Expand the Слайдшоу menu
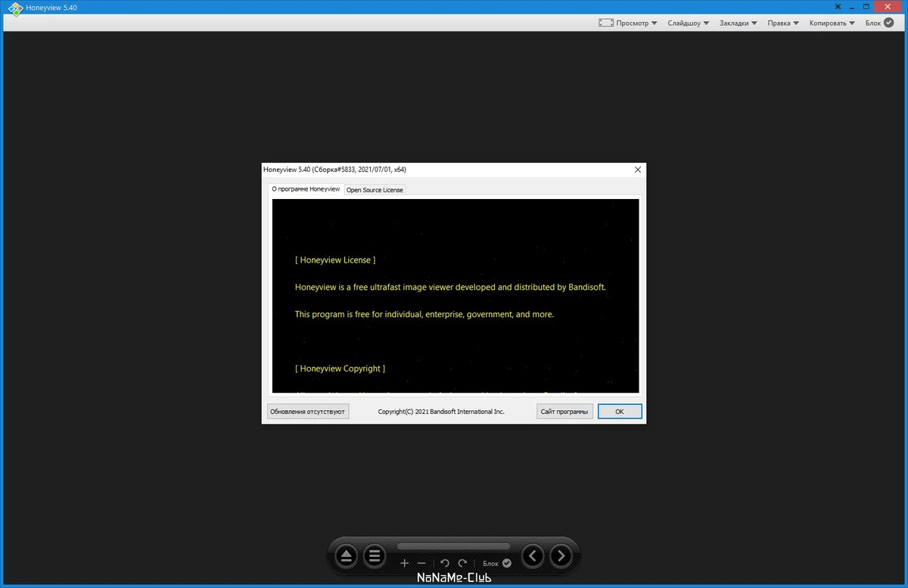 pyautogui.click(x=688, y=23)
